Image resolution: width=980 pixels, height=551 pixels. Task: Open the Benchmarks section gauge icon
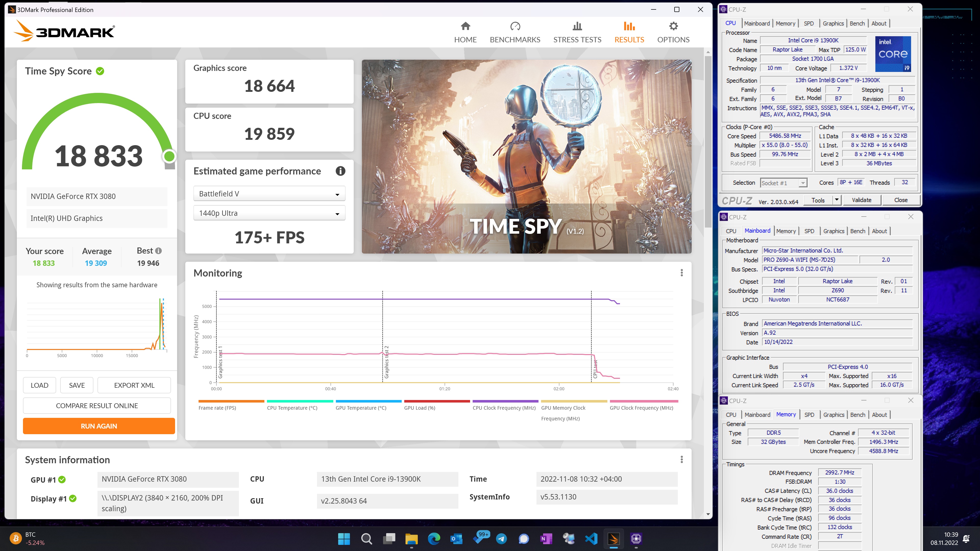(515, 26)
